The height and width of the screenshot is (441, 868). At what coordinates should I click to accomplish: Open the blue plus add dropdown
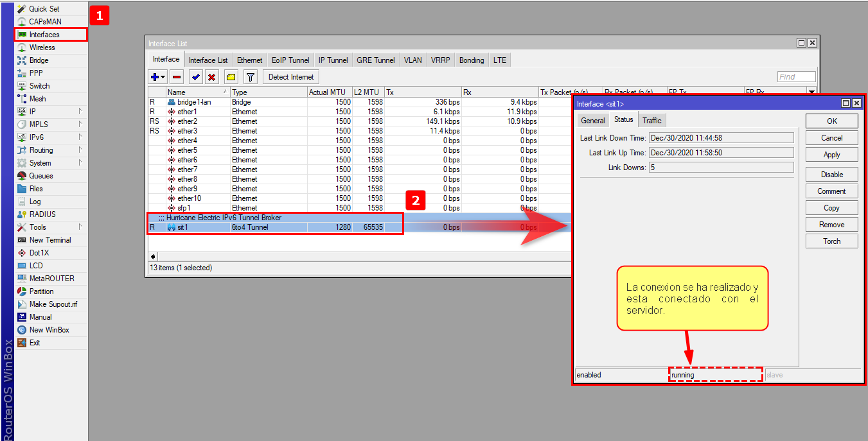click(x=157, y=77)
